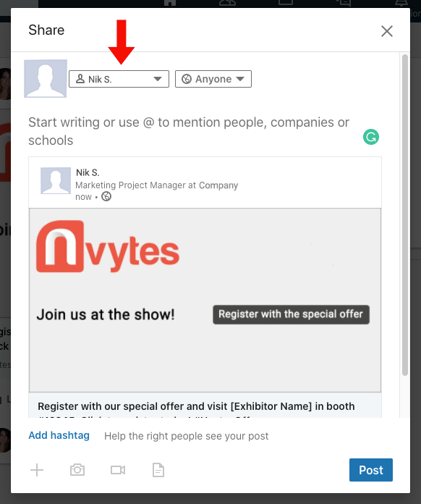Click the video camera icon
This screenshot has width=421, height=504.
coord(118,470)
